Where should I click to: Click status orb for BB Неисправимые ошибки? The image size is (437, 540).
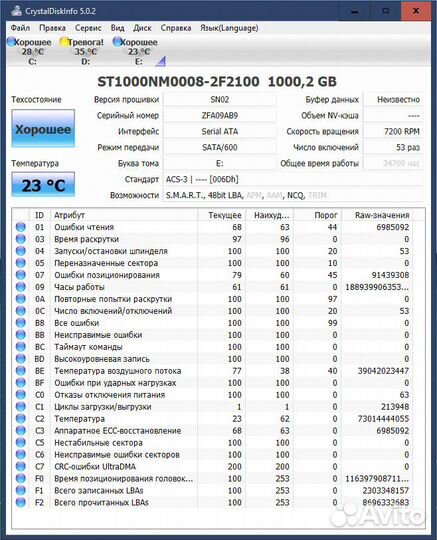[x=21, y=335]
